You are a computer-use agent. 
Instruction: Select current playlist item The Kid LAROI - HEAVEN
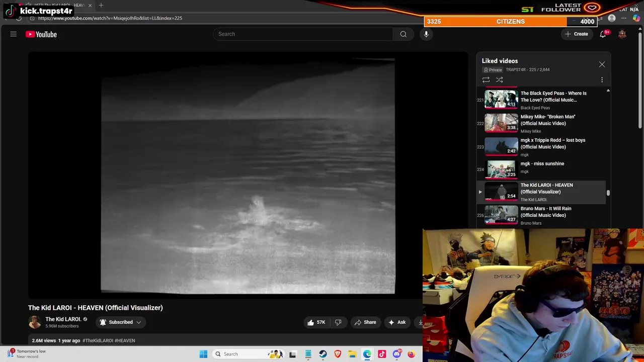point(541,192)
